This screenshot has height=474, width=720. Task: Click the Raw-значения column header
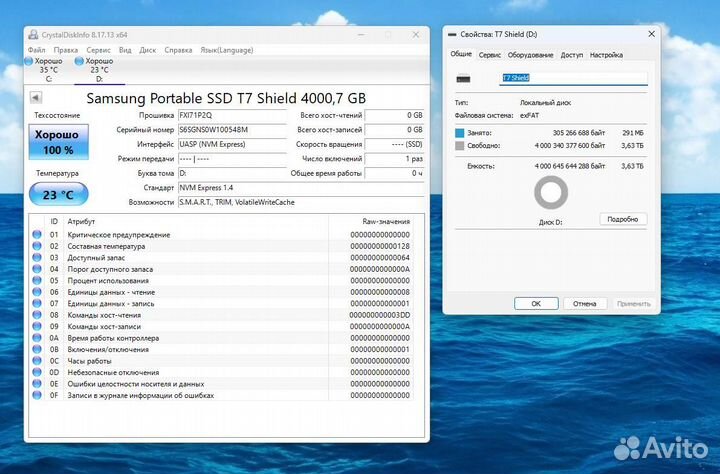coord(386,221)
